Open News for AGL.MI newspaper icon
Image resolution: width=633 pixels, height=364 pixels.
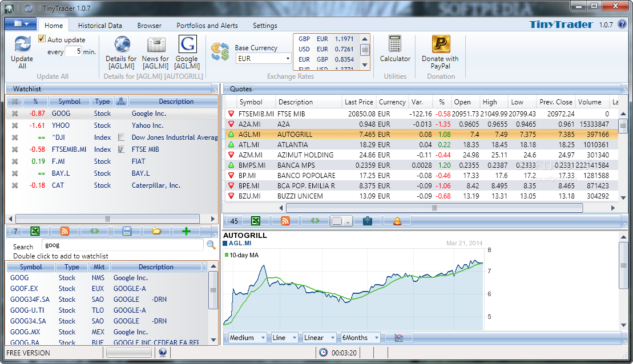156,45
